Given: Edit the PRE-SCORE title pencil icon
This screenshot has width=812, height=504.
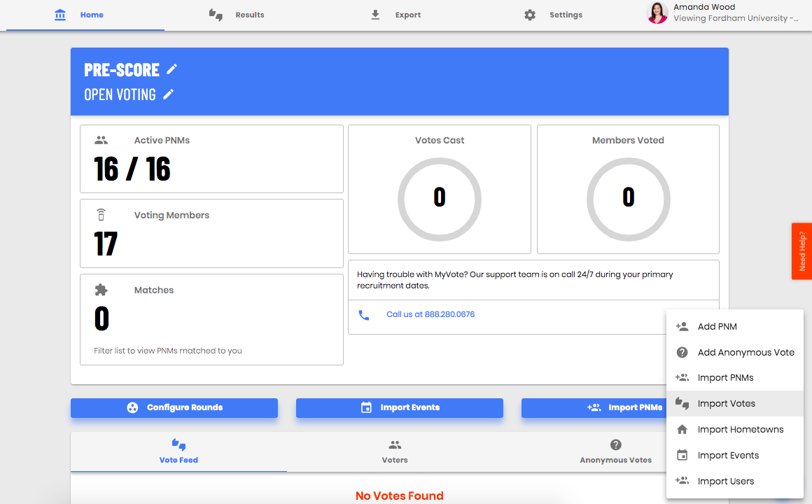Looking at the screenshot, I should pos(172,69).
